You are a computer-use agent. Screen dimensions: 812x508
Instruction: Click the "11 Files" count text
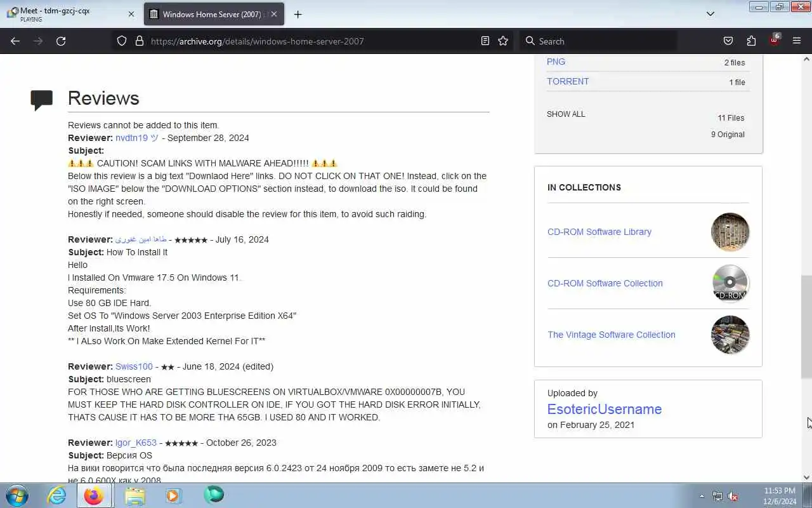pos(731,117)
